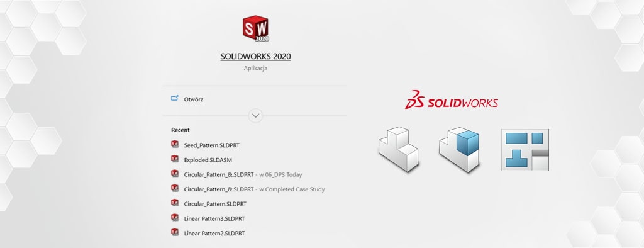Click icon of Circular_Pattern_& in 06_DPS Today
This screenshot has width=644, height=248.
175,174
